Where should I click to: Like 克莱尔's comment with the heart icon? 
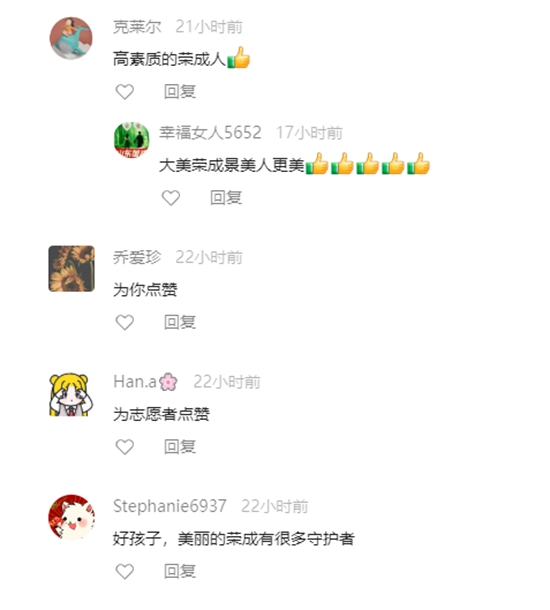coord(125,92)
